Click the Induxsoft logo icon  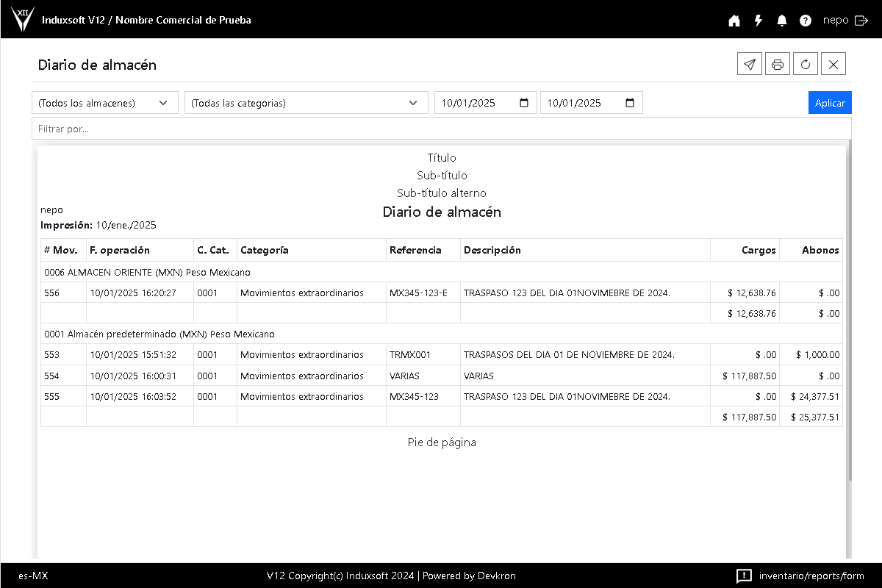(x=24, y=19)
